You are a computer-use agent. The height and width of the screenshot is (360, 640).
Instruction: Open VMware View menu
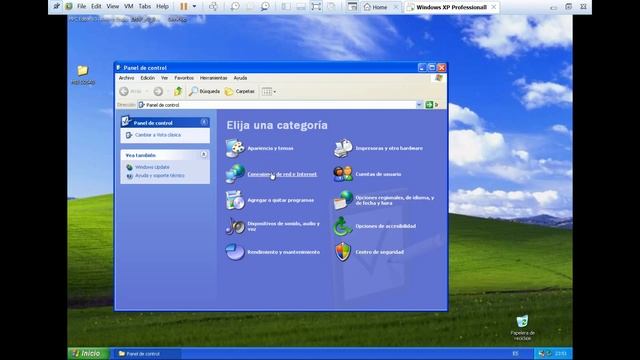[x=113, y=7]
